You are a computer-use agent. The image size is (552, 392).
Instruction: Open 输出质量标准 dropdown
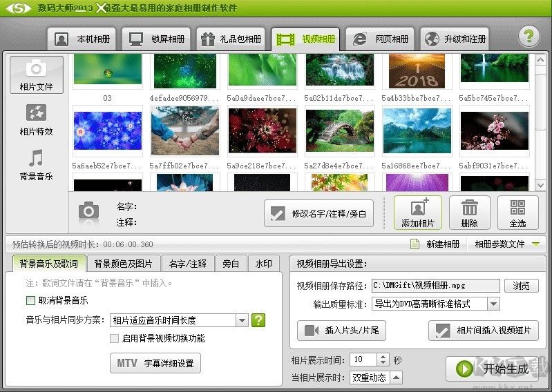[x=493, y=304]
